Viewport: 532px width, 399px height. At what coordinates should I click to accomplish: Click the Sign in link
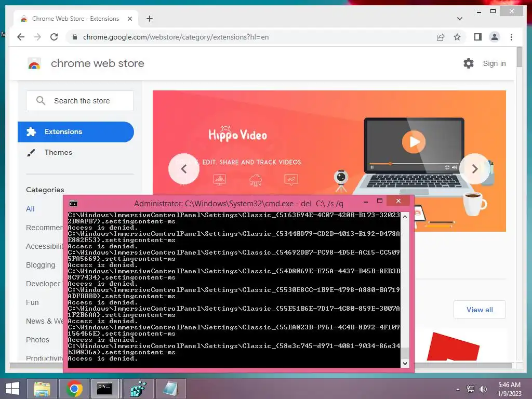click(494, 63)
